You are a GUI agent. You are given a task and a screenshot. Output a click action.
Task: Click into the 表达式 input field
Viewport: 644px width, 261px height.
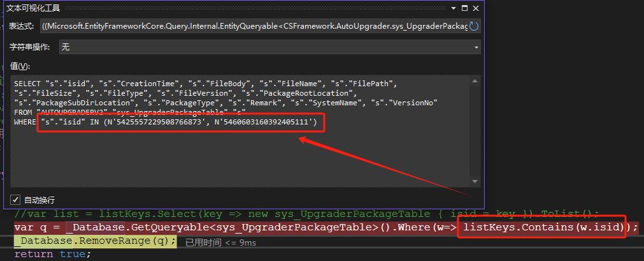pos(255,26)
